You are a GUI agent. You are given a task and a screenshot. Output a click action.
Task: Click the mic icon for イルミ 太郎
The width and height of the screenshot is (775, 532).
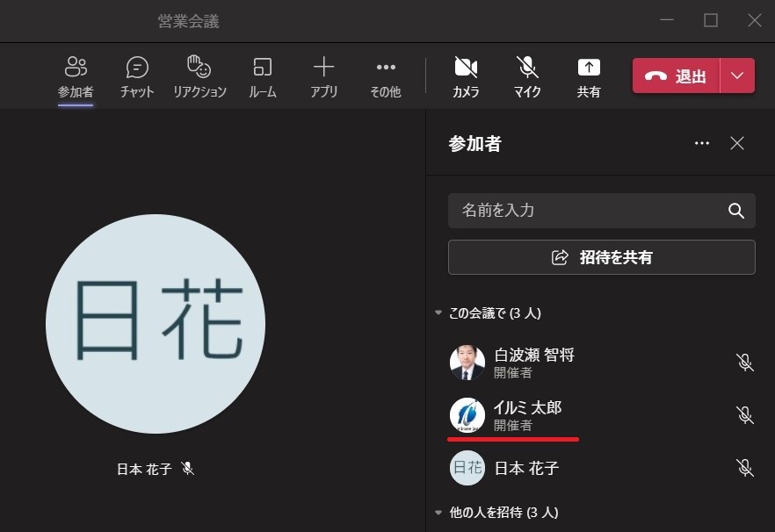click(x=744, y=415)
